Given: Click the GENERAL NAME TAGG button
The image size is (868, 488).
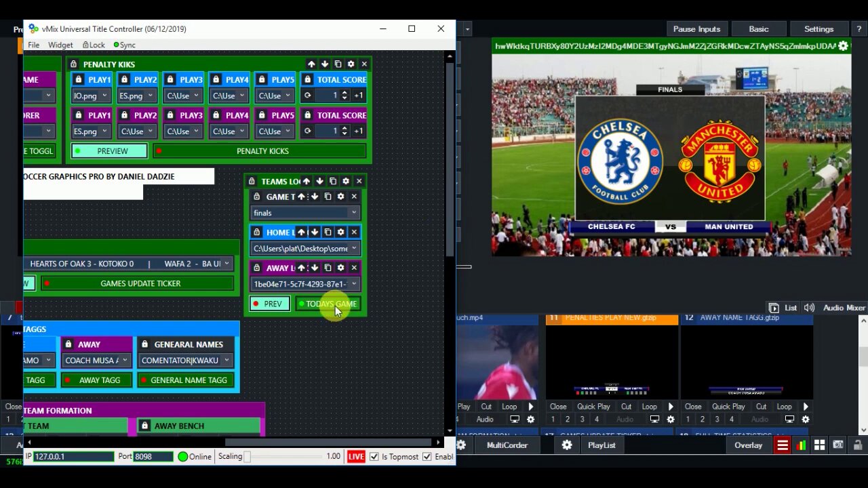Looking at the screenshot, I should point(186,380).
